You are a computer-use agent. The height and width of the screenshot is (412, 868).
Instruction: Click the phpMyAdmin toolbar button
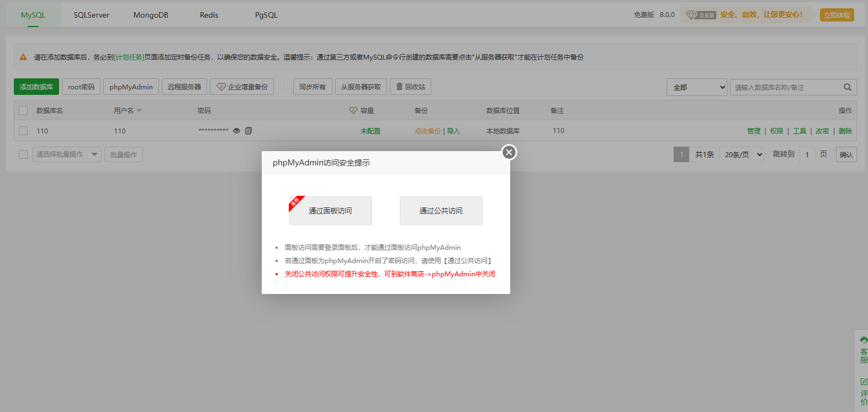[x=131, y=87]
